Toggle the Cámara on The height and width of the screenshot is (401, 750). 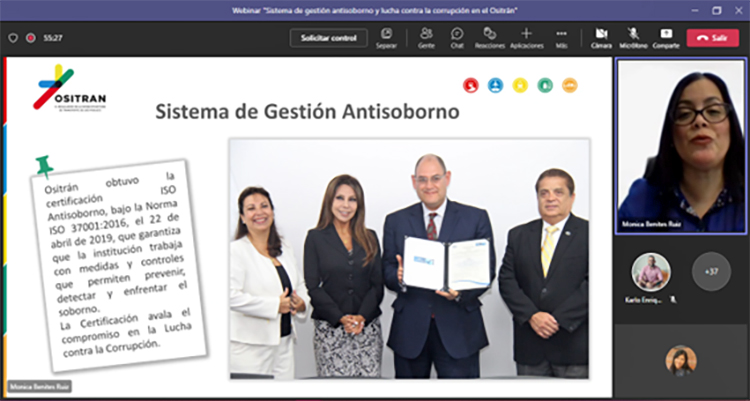click(601, 38)
